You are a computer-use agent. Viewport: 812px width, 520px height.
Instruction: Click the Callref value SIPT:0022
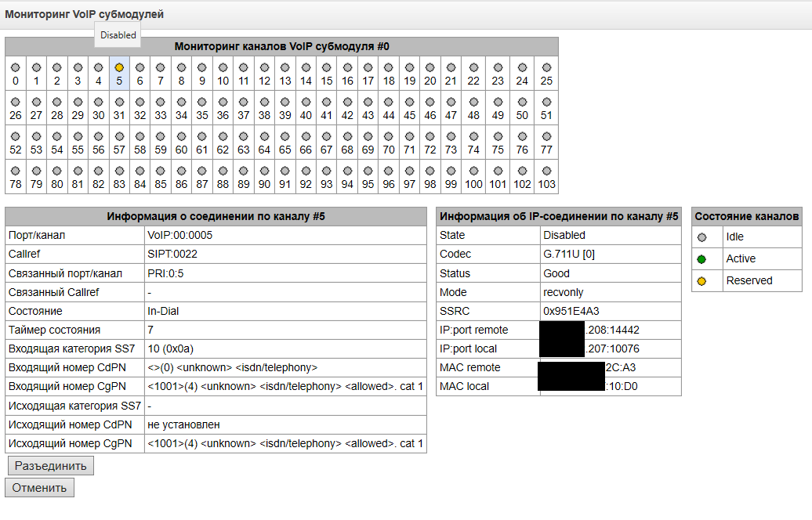[172, 254]
